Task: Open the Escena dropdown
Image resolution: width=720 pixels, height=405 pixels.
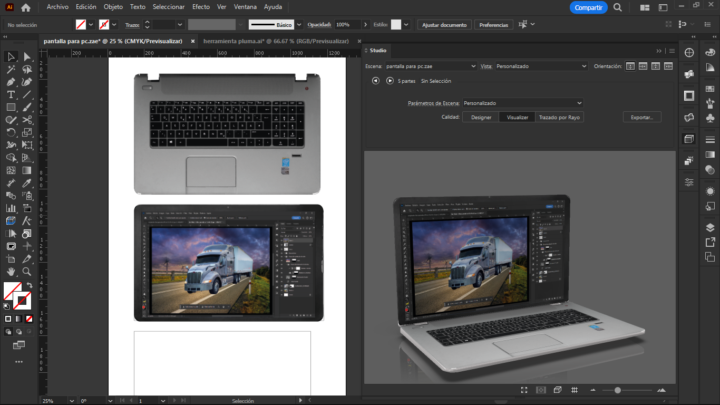Action: click(x=431, y=66)
